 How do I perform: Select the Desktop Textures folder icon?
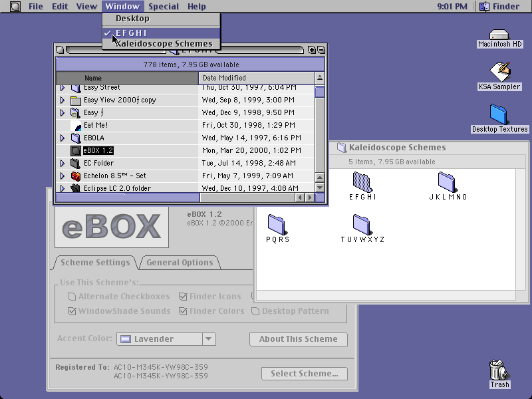click(x=499, y=114)
